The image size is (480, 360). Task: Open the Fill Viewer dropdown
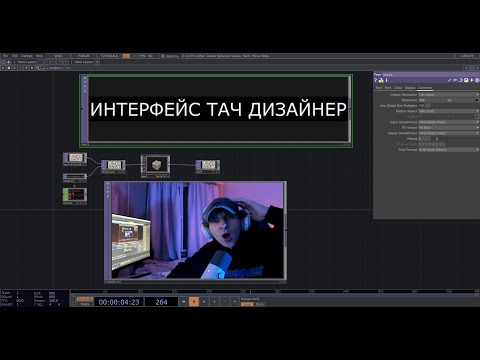[449, 127]
